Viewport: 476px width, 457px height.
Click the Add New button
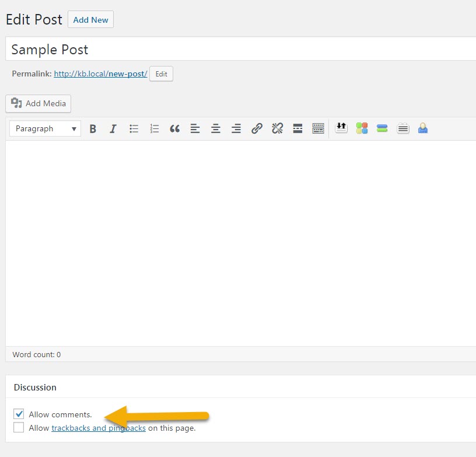click(90, 20)
